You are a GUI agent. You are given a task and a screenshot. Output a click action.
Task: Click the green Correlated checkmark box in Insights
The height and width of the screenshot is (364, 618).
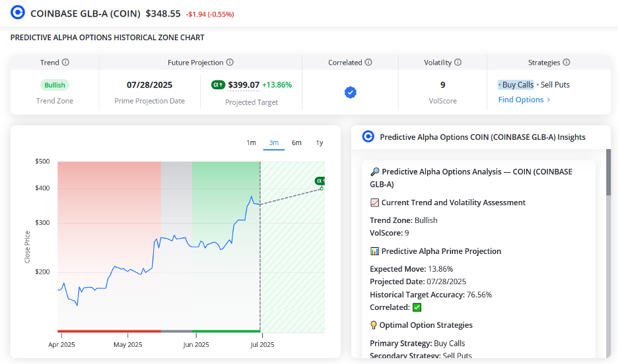[417, 307]
